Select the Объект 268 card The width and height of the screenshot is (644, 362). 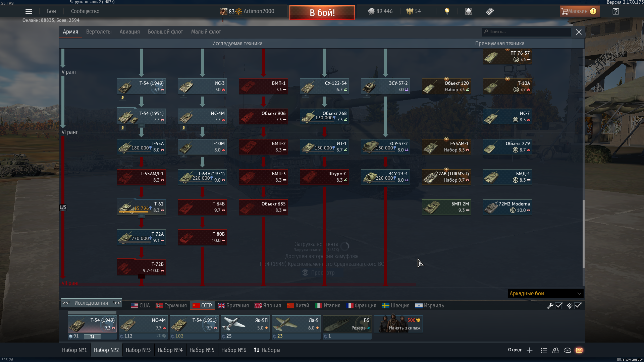[324, 117]
